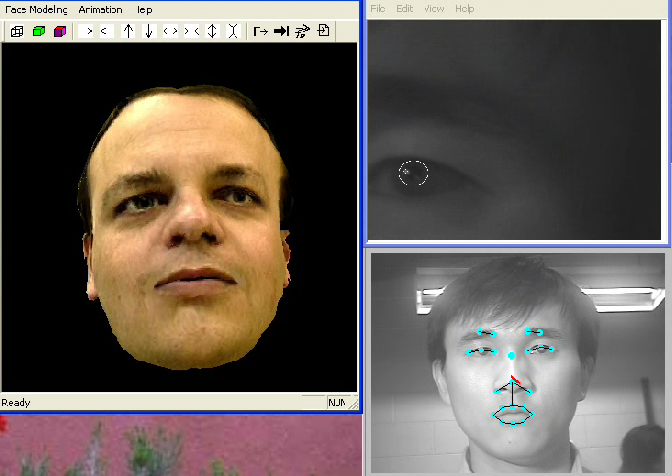Select the purple textured cube icon

[x=60, y=31]
